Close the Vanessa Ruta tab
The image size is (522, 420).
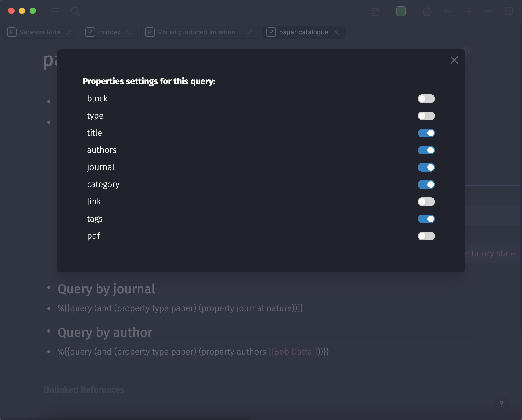pos(69,32)
